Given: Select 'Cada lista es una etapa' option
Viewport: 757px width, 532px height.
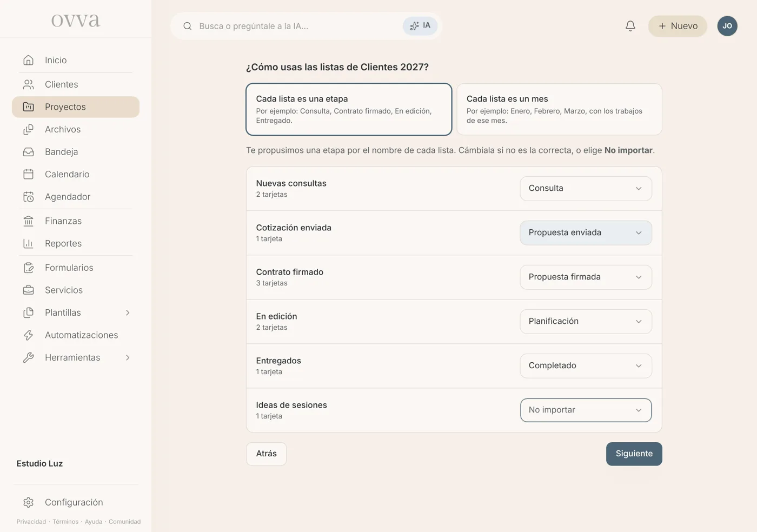Looking at the screenshot, I should click(349, 109).
